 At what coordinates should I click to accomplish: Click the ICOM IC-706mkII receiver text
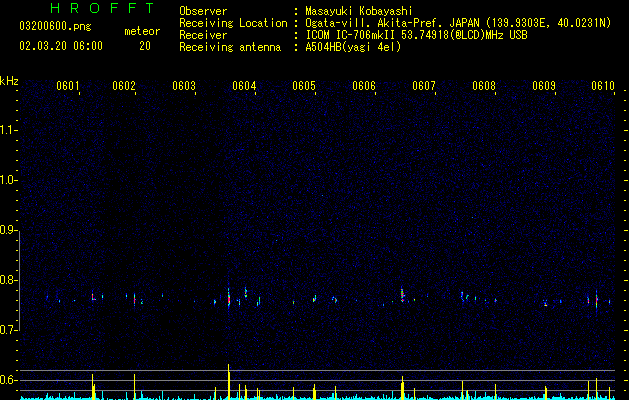(x=416, y=35)
